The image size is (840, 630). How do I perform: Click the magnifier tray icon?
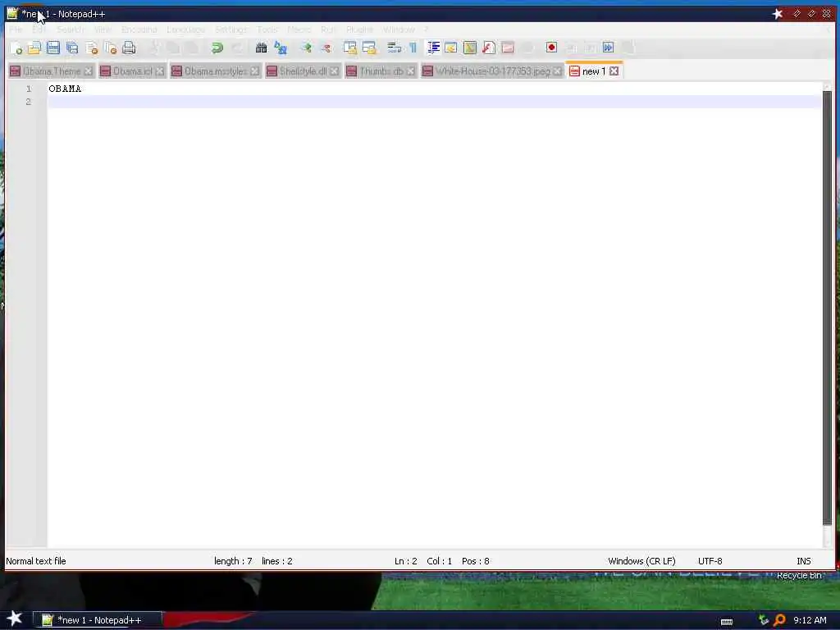click(779, 620)
